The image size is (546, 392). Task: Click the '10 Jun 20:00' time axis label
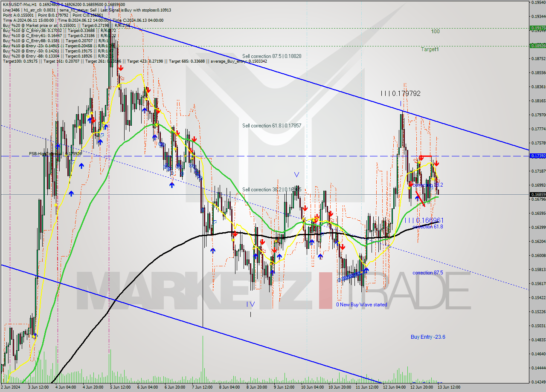[340, 387]
